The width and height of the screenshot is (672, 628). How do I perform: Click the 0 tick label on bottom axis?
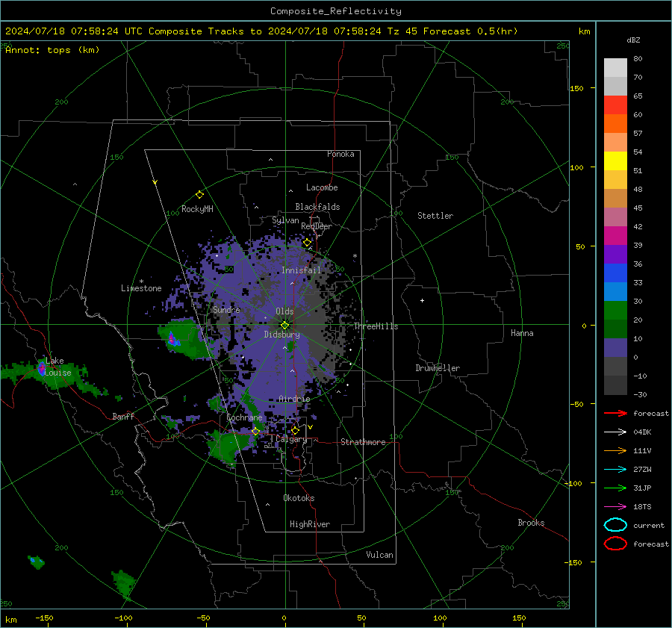click(284, 618)
